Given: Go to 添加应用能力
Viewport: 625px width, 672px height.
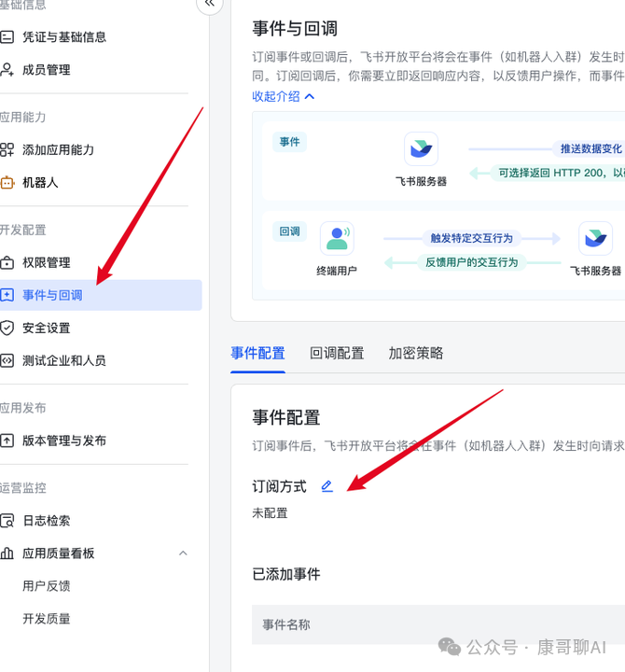Looking at the screenshot, I should 58,149.
